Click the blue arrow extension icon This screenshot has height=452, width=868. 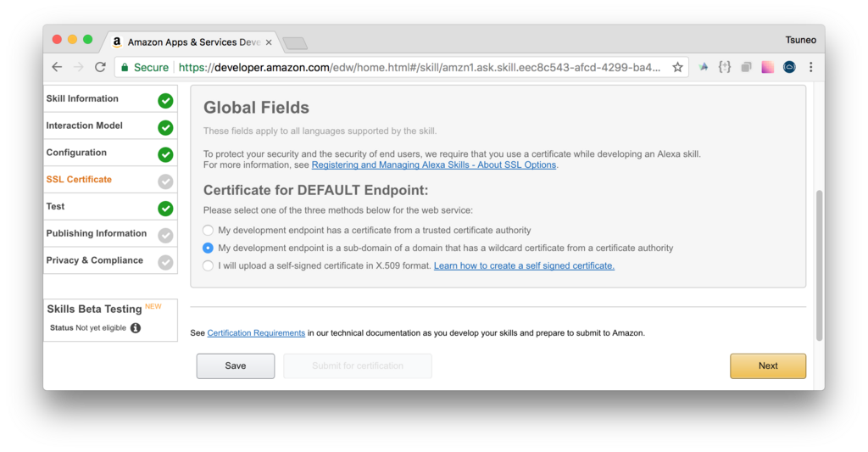[x=703, y=67]
